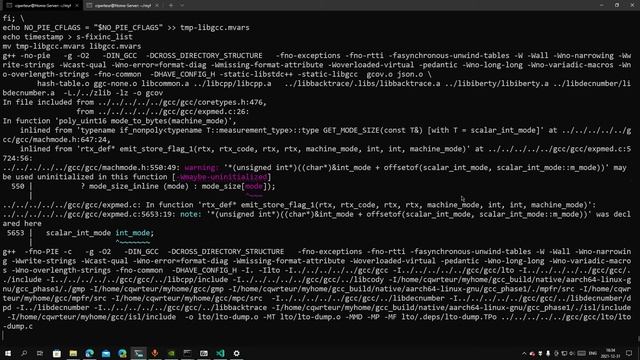Open Microsoft Edge from the taskbar

click(89, 353)
